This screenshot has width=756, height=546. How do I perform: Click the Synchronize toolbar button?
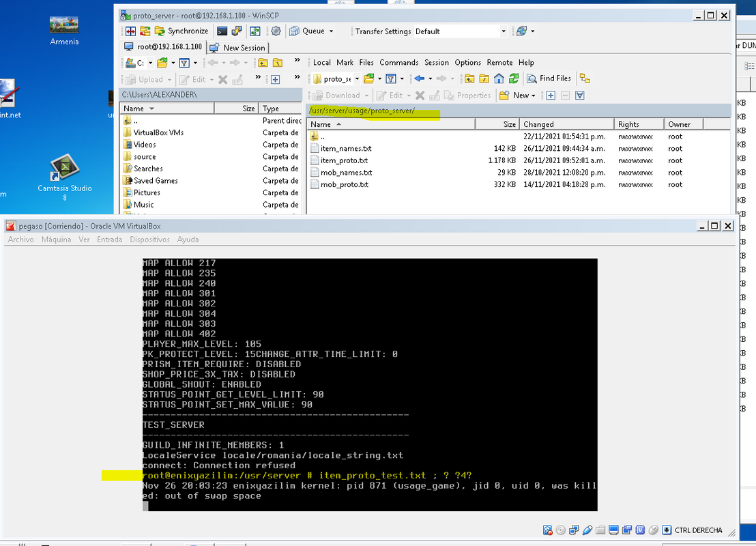pyautogui.click(x=181, y=31)
